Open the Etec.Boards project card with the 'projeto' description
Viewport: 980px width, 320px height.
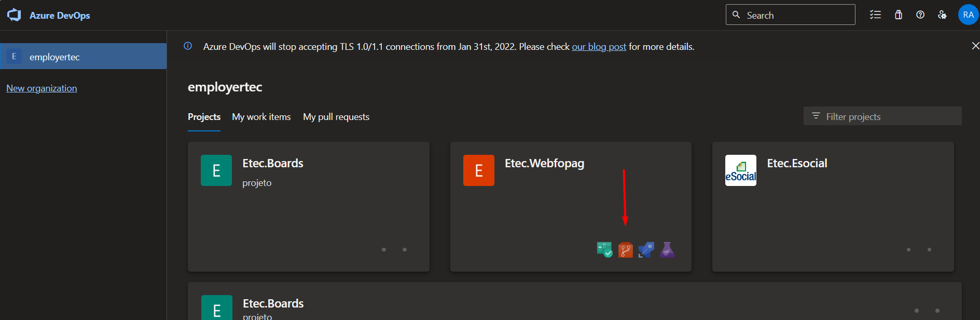[x=309, y=206]
